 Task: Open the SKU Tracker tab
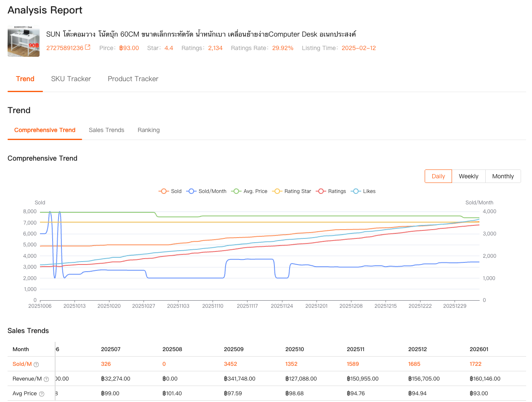(x=71, y=79)
